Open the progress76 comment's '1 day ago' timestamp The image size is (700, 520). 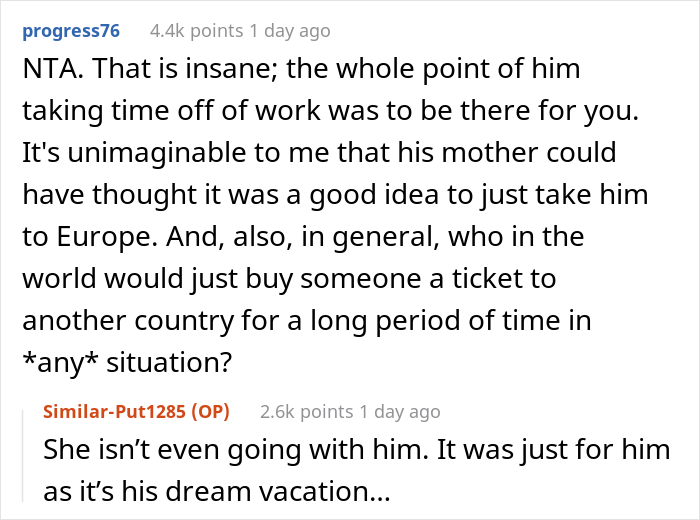coord(291,31)
